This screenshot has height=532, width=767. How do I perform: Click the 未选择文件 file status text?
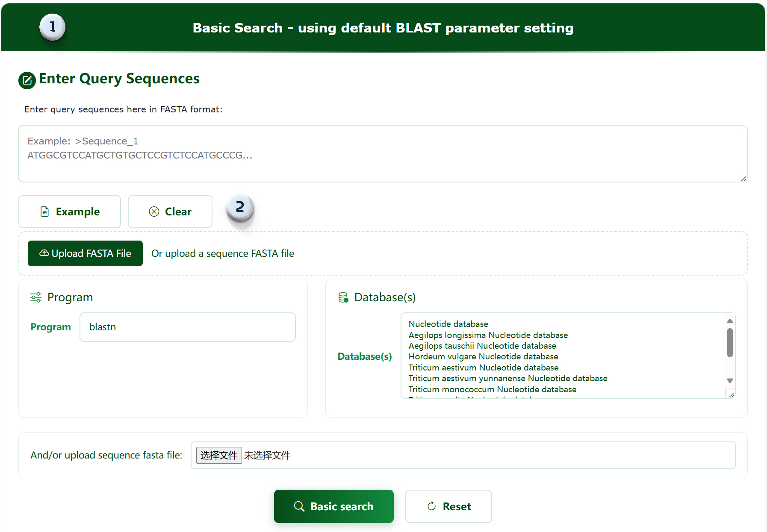tap(267, 455)
